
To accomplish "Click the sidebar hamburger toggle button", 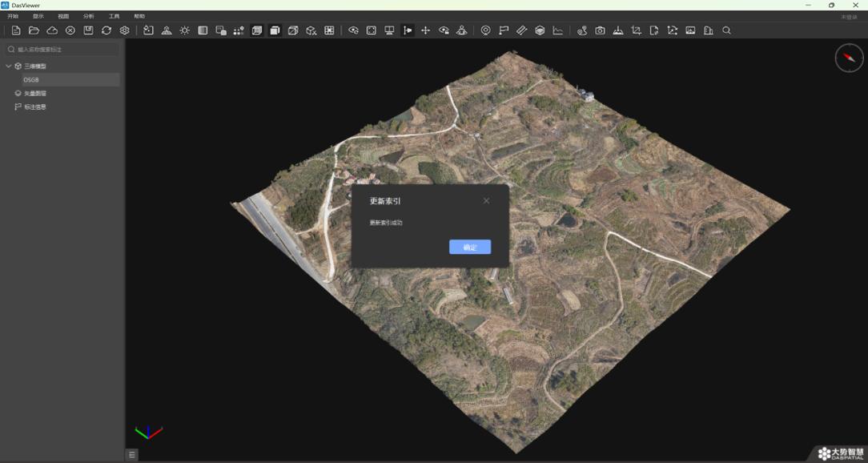I will click(x=132, y=455).
